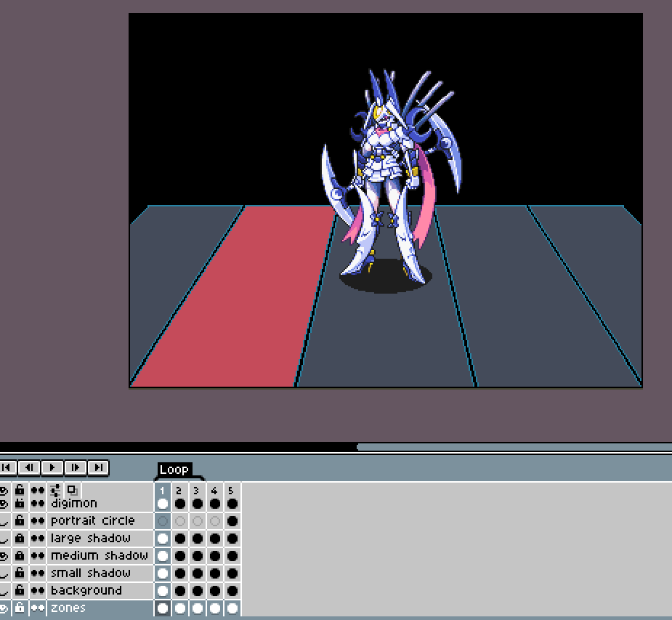This screenshot has width=672, height=620.
Task: Step to the next frame
Action: coord(76,467)
